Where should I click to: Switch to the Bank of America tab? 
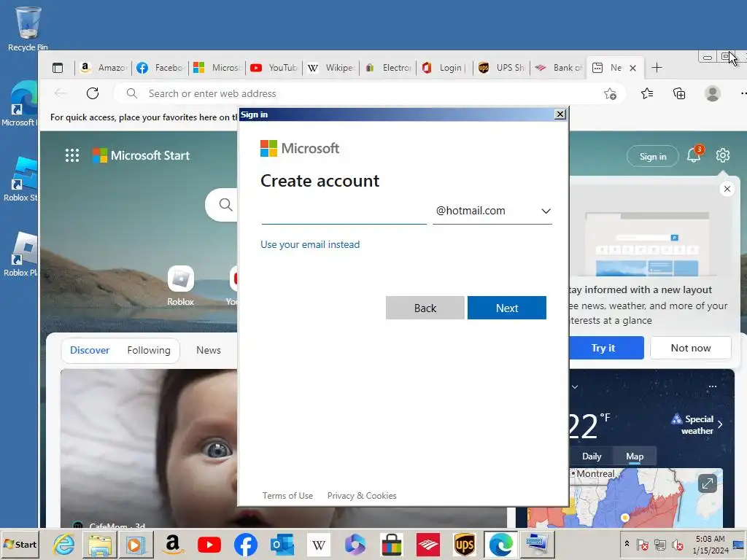558,68
